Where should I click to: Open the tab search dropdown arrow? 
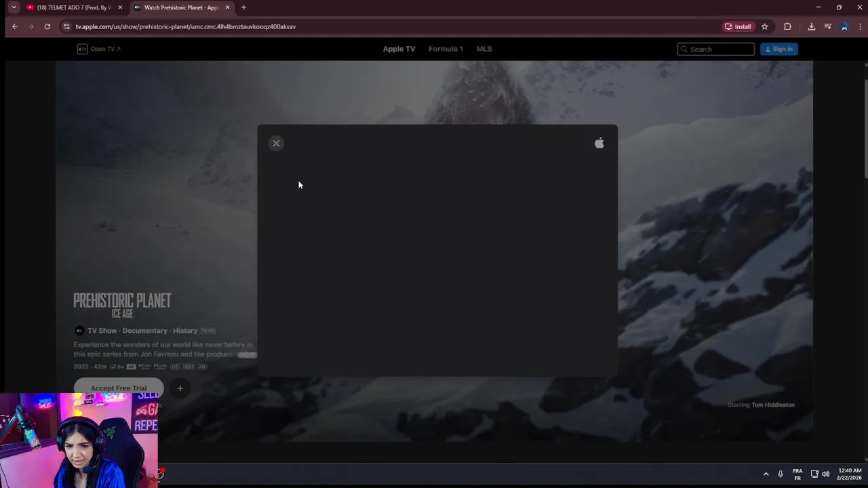14,7
